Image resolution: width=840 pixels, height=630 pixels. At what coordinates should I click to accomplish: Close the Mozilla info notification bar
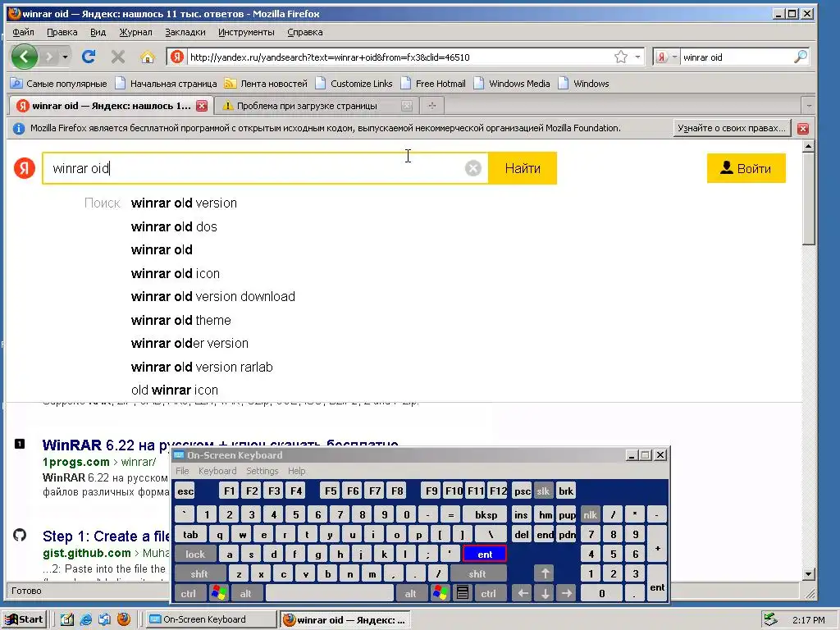(802, 129)
